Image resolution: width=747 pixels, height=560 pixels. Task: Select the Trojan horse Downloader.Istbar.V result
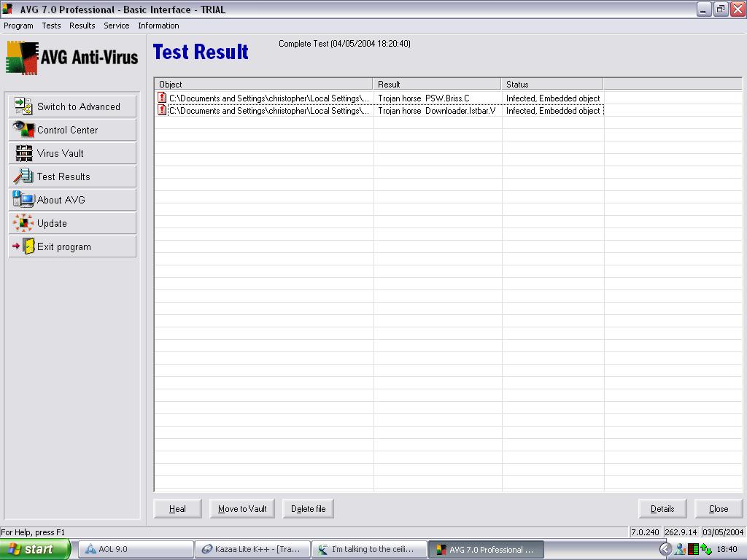click(x=436, y=111)
